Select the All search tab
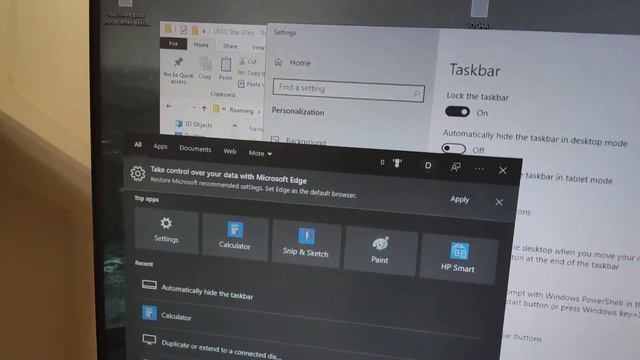This screenshot has height=360, width=640. [138, 144]
